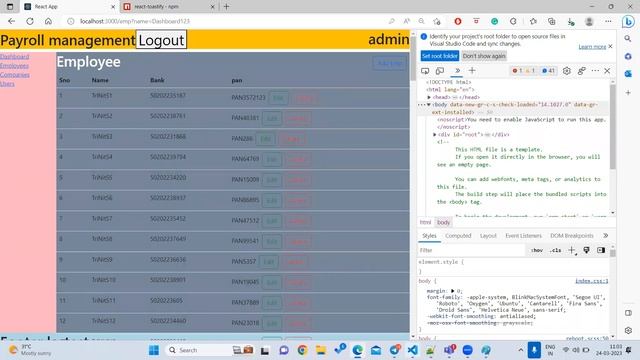Go back in the browser
This screenshot has width=640, height=360.
pyautogui.click(x=11, y=21)
